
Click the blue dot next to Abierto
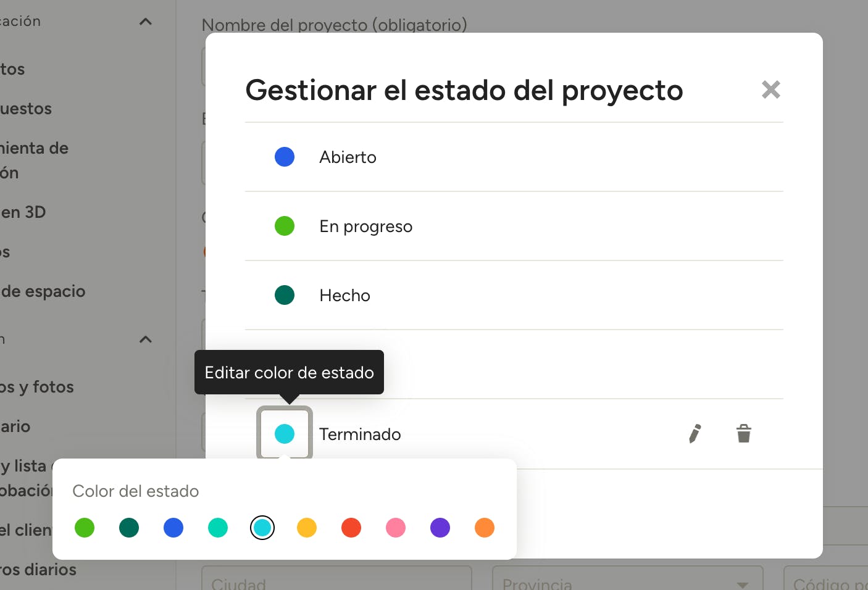(x=285, y=157)
